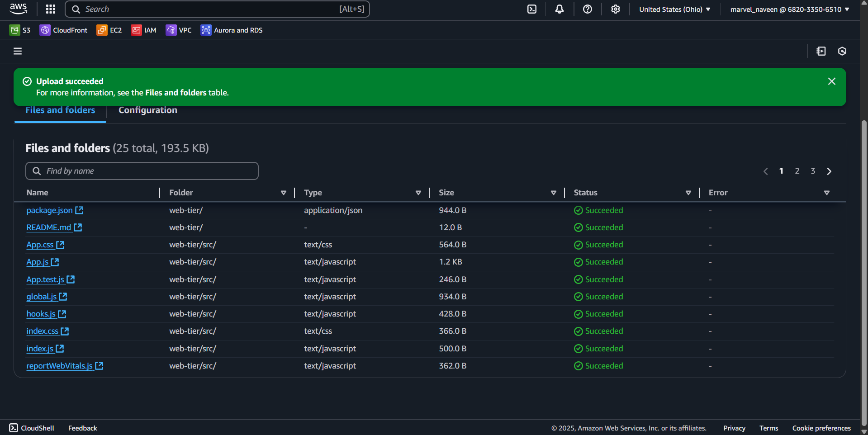
Task: Open the hexagon info panel icon
Action: pos(842,51)
